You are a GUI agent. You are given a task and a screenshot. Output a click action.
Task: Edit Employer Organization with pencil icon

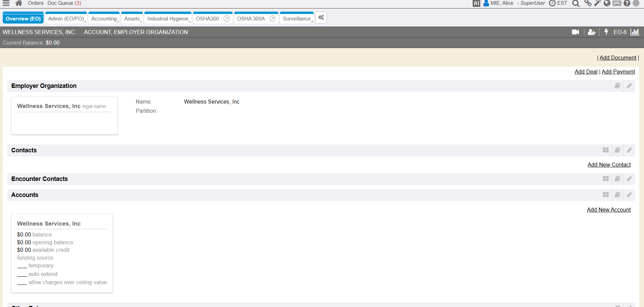629,86
